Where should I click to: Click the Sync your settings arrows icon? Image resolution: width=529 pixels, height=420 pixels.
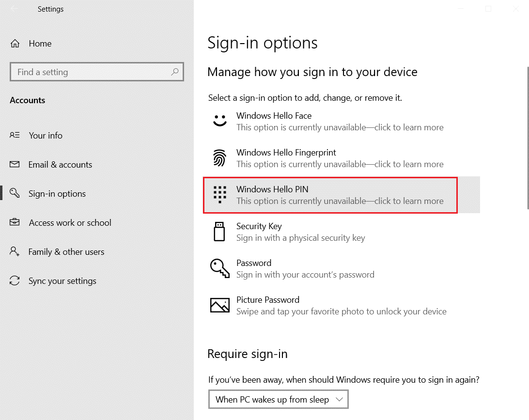15,280
